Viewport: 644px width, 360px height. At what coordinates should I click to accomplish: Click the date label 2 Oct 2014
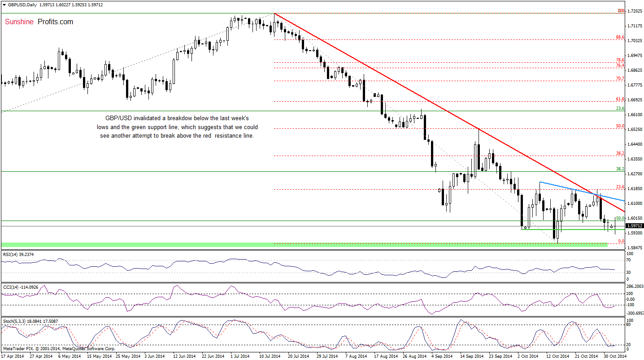point(527,356)
